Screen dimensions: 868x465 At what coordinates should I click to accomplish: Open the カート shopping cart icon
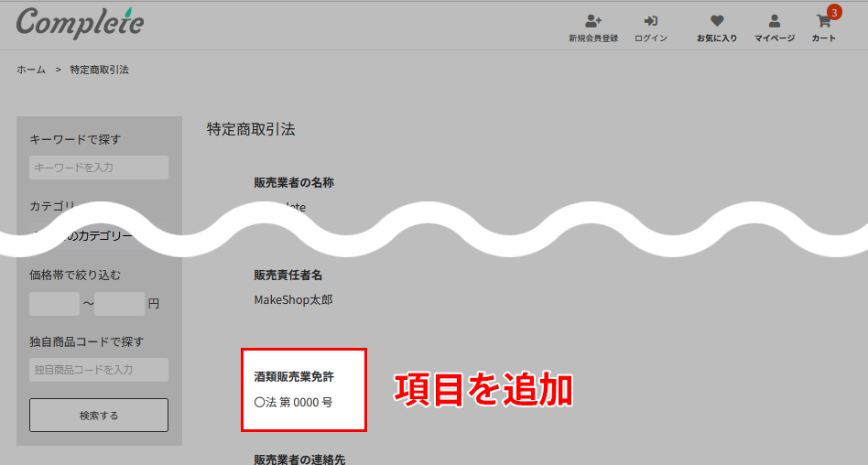coord(822,22)
